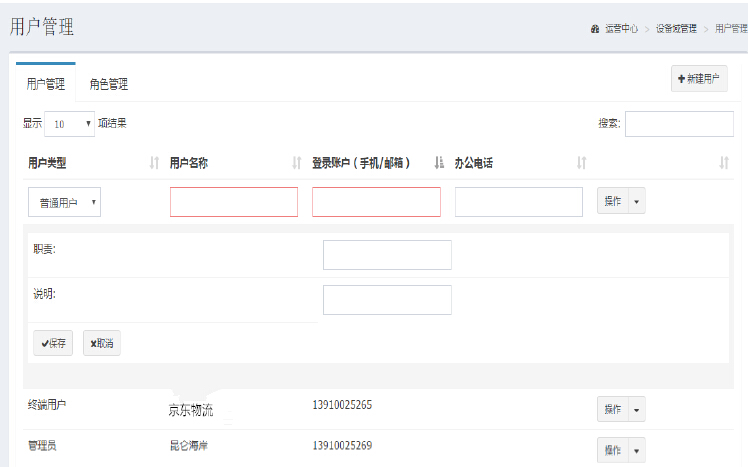Open the 普通用户 user type dropdown
Image resolution: width=748 pixels, height=467 pixels.
65,202
